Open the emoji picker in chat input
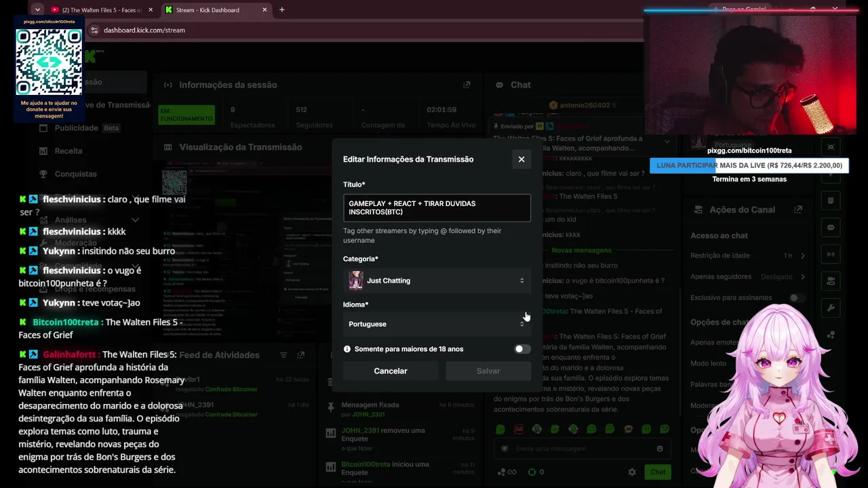The width and height of the screenshot is (868, 488). point(660,449)
